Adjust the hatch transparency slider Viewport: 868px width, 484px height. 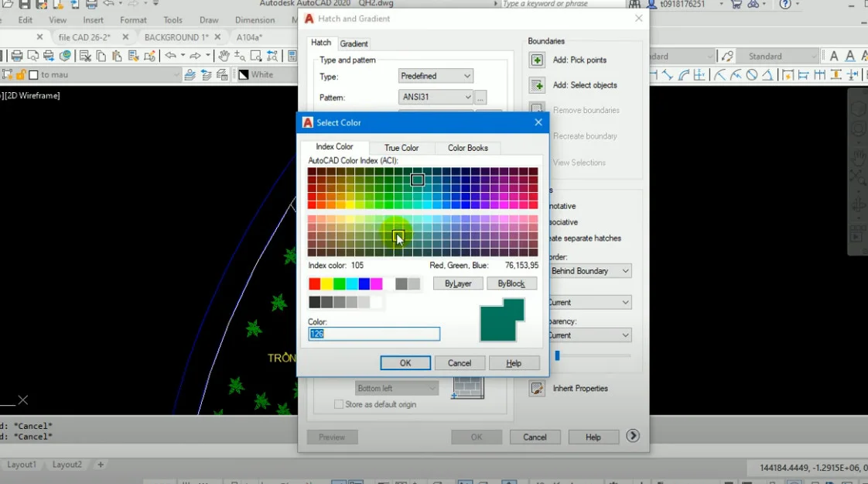coord(558,355)
